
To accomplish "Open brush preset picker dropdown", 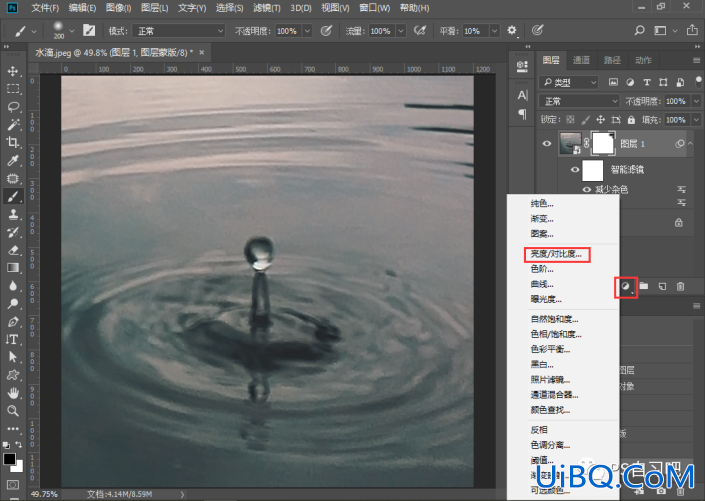I will (x=72, y=31).
